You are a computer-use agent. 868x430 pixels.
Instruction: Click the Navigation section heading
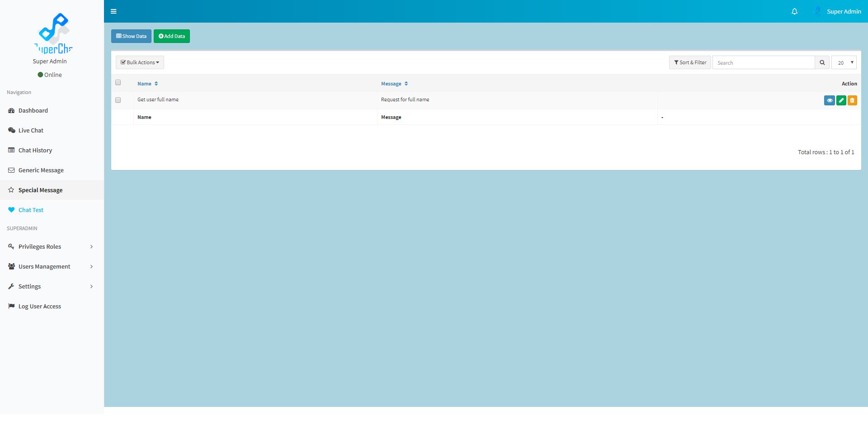pos(19,92)
